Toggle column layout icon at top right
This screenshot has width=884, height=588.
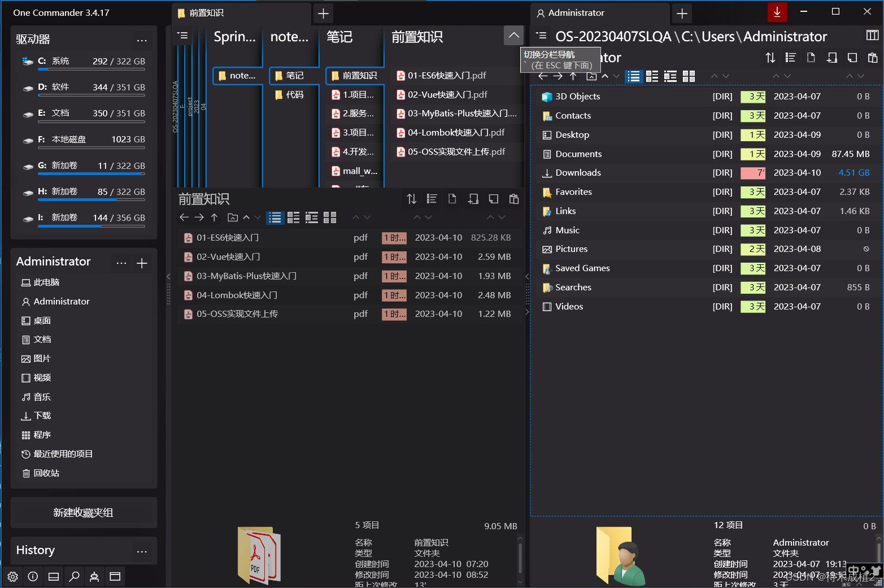click(x=872, y=36)
